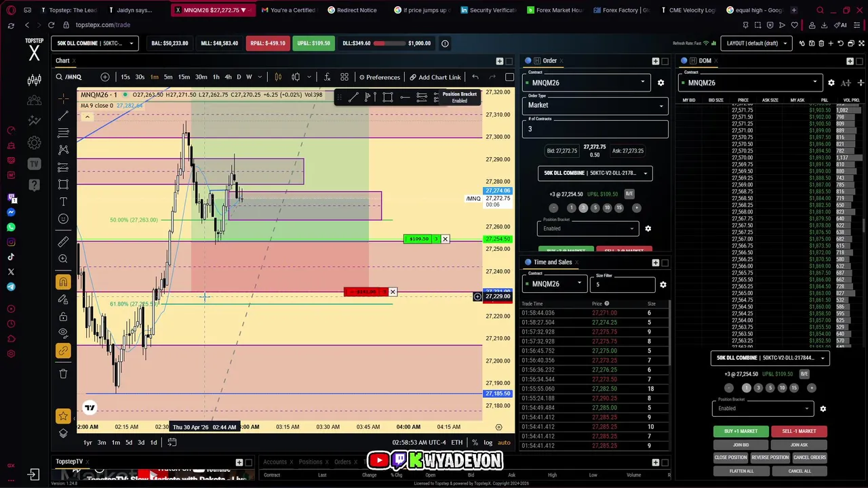Screen dimensions: 868x488
Task: Select the ruler measure tool
Action: coord(63,241)
